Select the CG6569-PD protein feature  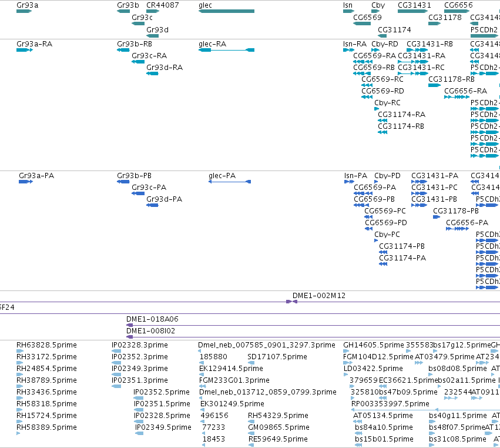click(386, 223)
